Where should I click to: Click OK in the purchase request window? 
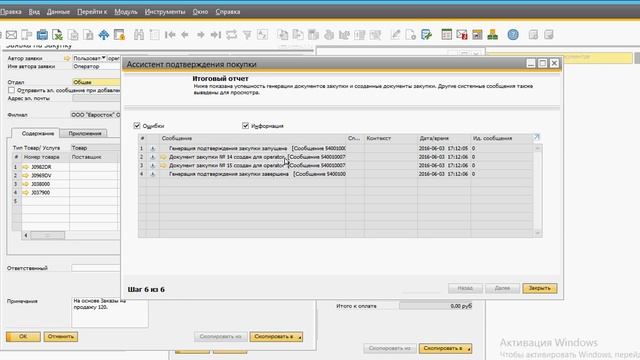(23, 337)
